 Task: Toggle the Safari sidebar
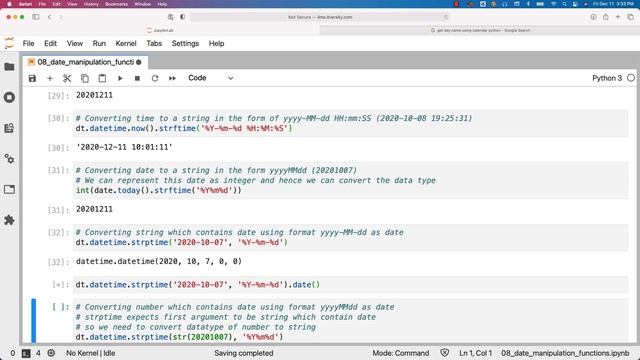click(x=36, y=17)
